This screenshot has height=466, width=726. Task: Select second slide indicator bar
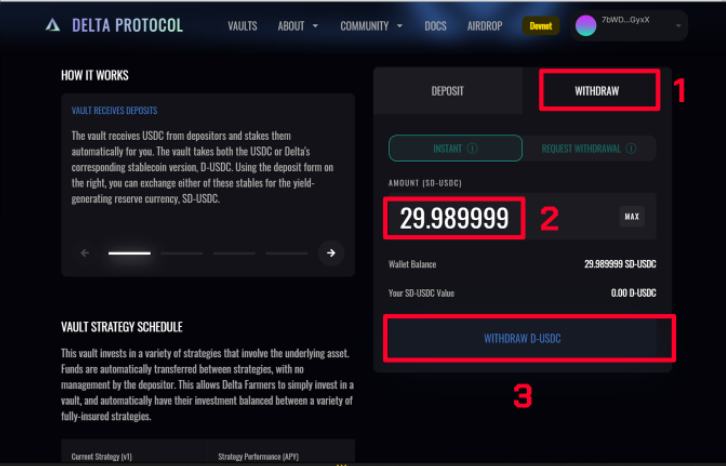pos(182,253)
